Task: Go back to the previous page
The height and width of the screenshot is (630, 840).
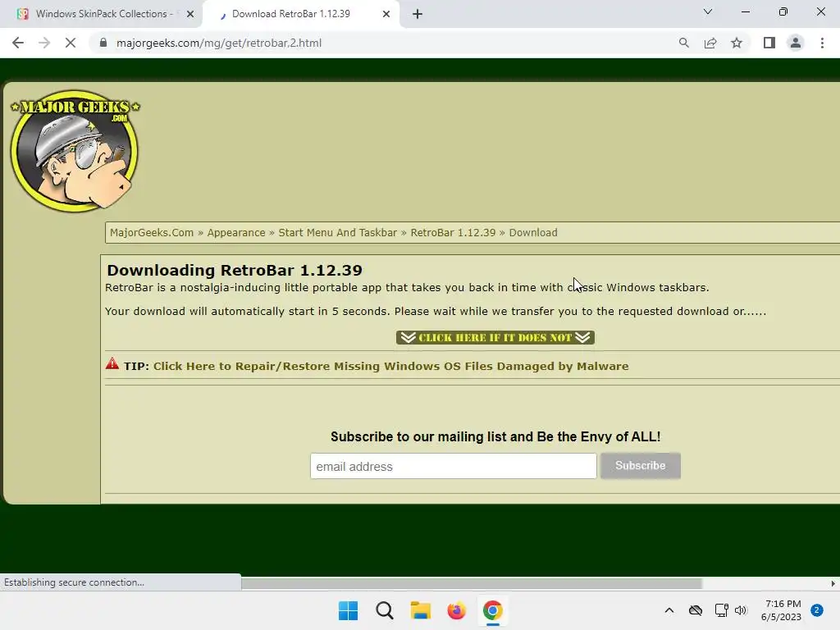Action: [x=18, y=43]
